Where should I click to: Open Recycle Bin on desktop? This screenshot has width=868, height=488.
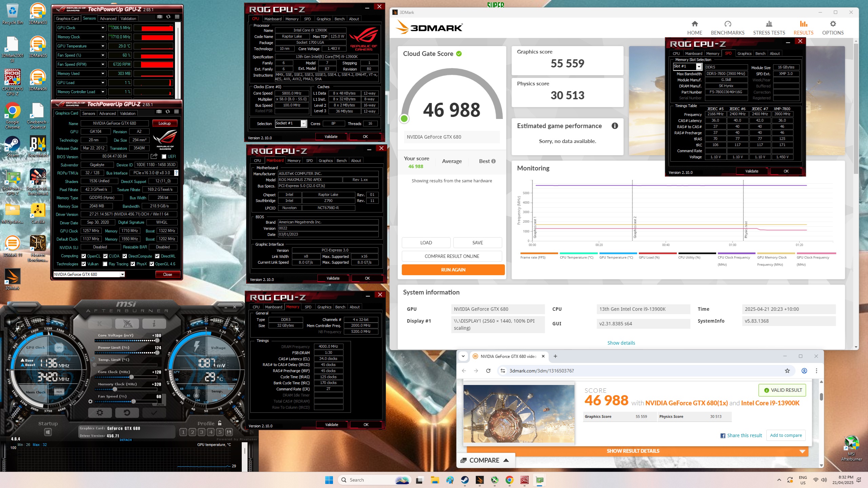pos(12,14)
